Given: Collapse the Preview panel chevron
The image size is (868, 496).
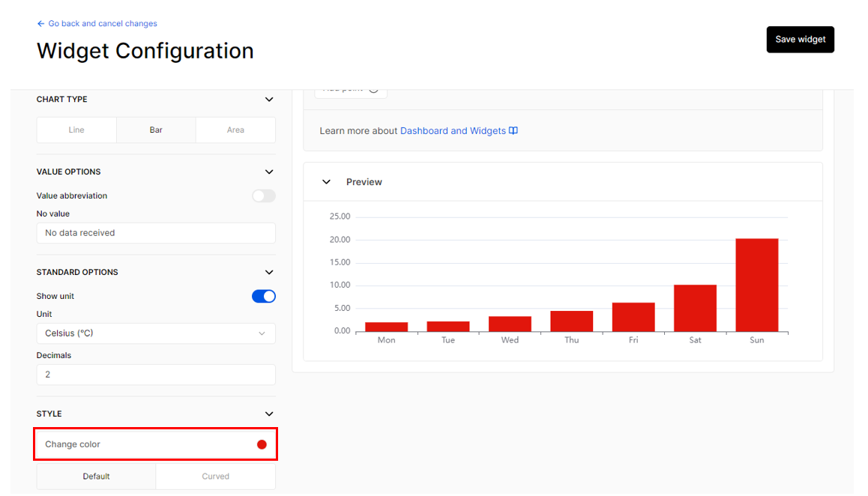Looking at the screenshot, I should 327,182.
